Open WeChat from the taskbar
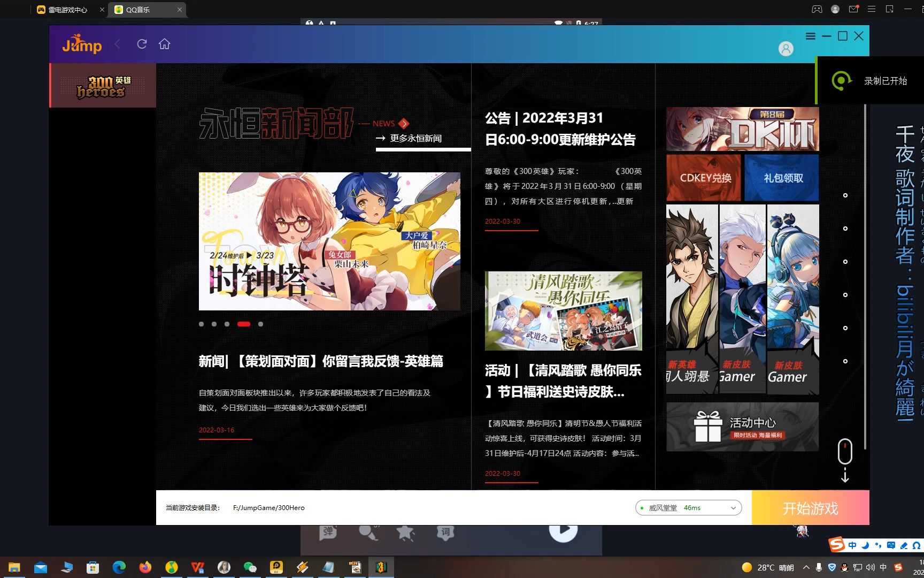Viewport: 924px width, 578px height. coord(250,567)
